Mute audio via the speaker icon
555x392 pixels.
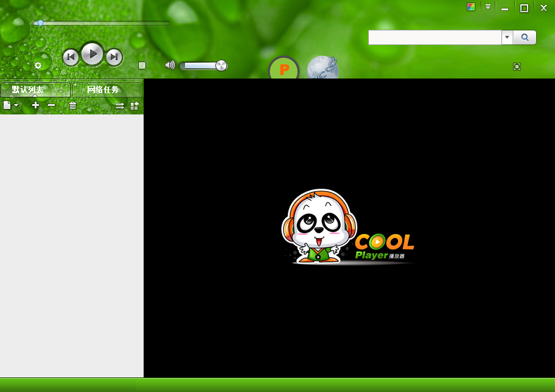pos(170,65)
